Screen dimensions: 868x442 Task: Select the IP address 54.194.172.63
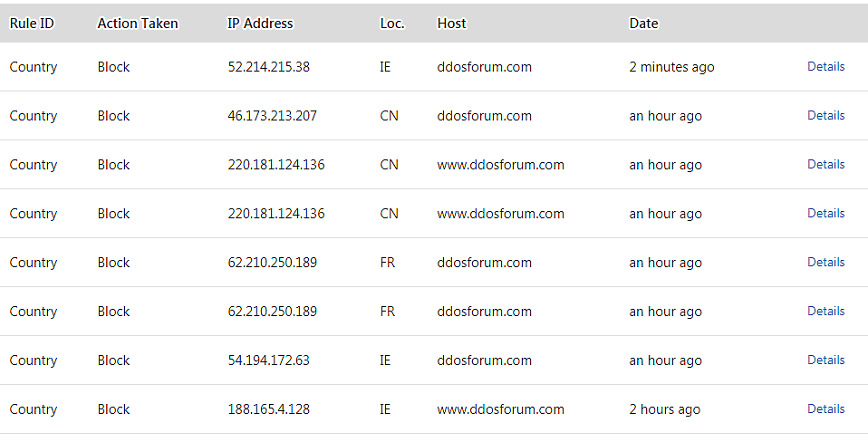(x=268, y=360)
